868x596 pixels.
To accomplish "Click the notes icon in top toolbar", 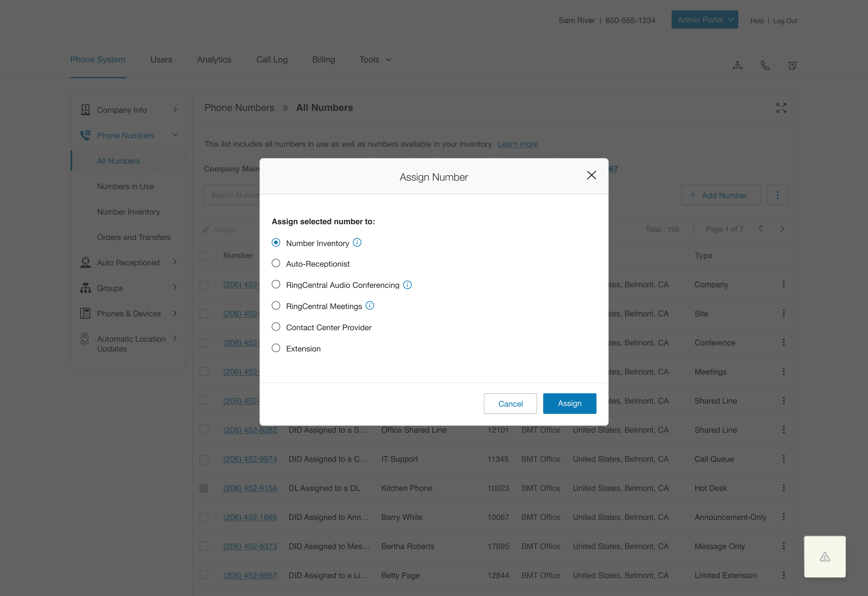I will 792,66.
